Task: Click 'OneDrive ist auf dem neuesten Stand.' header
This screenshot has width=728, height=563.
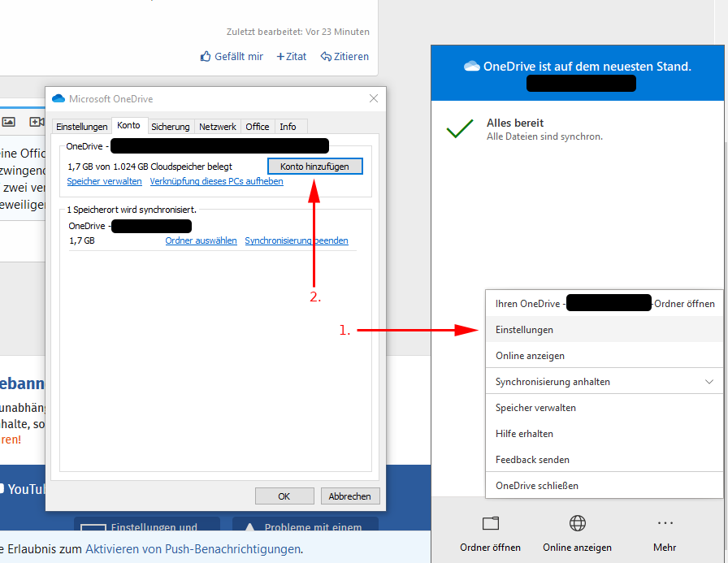Action: click(x=587, y=67)
